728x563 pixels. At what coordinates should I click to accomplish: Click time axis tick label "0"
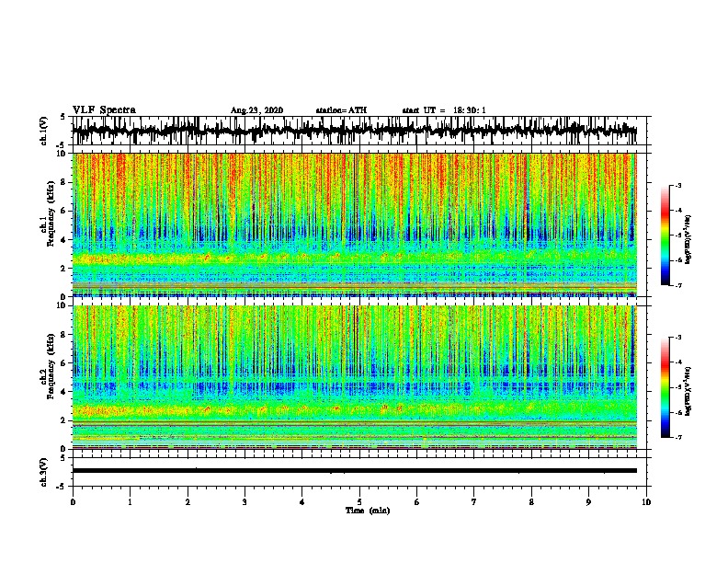tap(73, 502)
